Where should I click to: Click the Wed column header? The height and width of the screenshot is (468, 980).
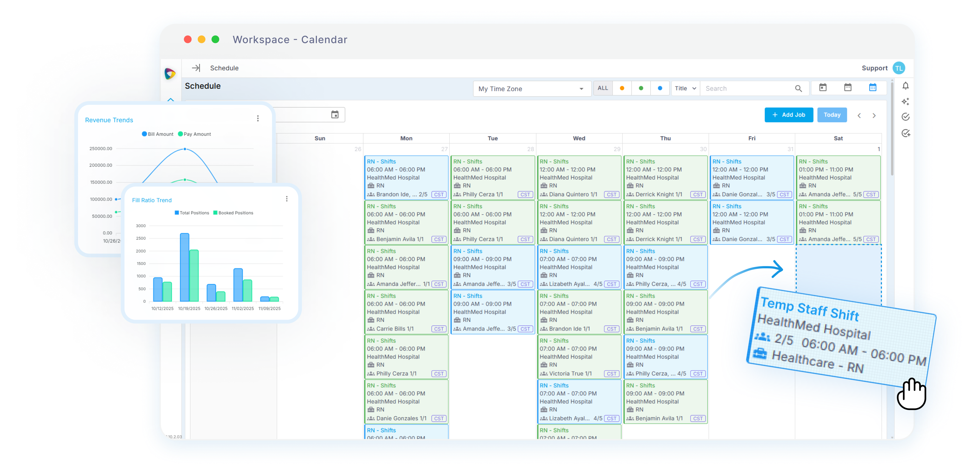[x=579, y=138]
